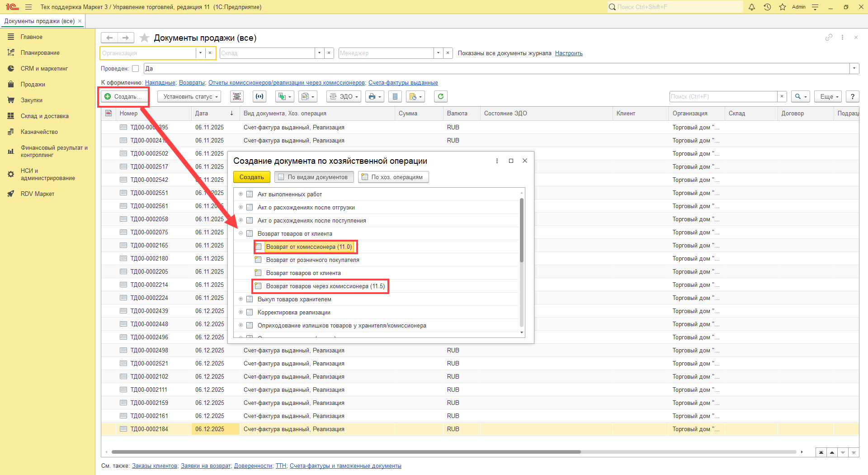Screen dimensions: 868x475
Task: Open notifications bell in title bar
Action: pyautogui.click(x=752, y=7)
